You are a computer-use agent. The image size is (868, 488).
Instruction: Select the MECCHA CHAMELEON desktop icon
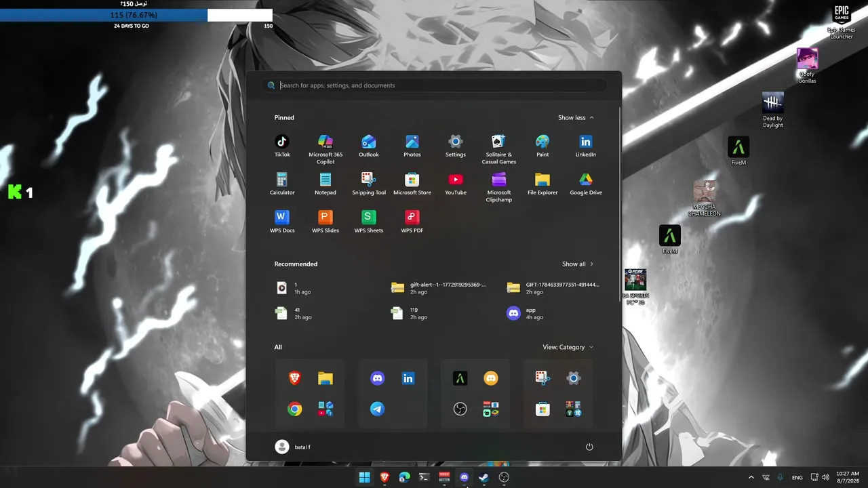point(705,199)
